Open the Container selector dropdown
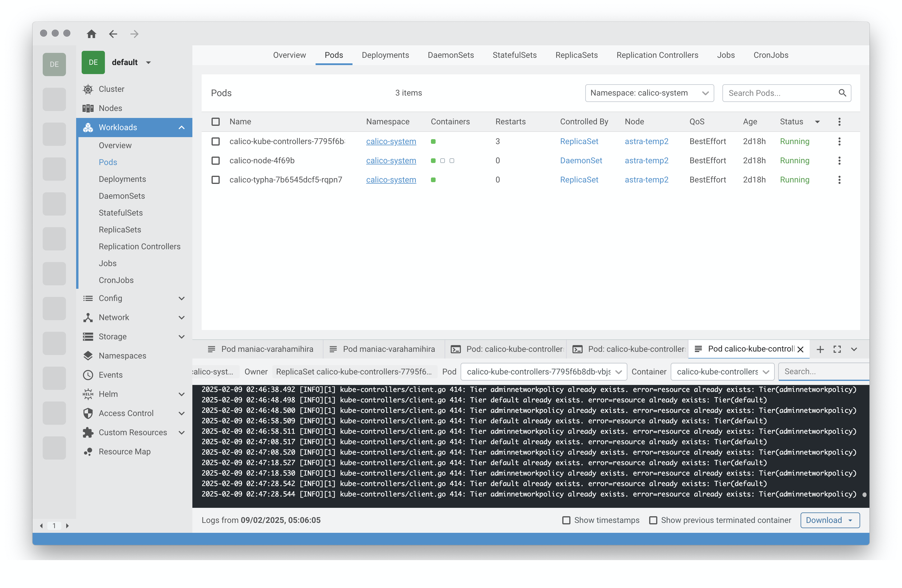902x588 pixels. tap(722, 372)
